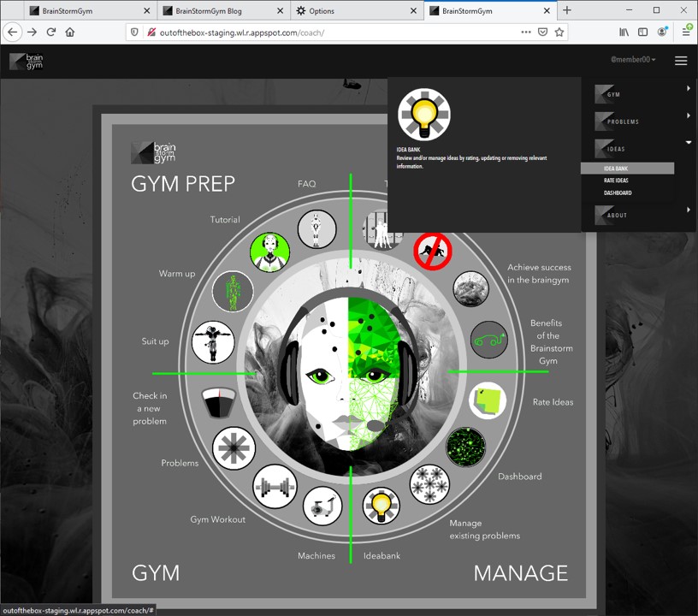Click the Machines label

(x=316, y=555)
